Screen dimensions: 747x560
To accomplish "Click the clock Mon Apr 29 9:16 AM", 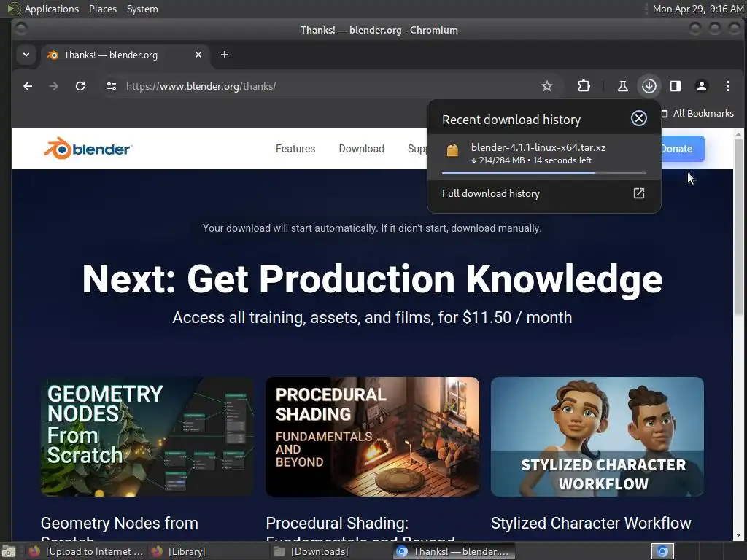I will 698,9.
